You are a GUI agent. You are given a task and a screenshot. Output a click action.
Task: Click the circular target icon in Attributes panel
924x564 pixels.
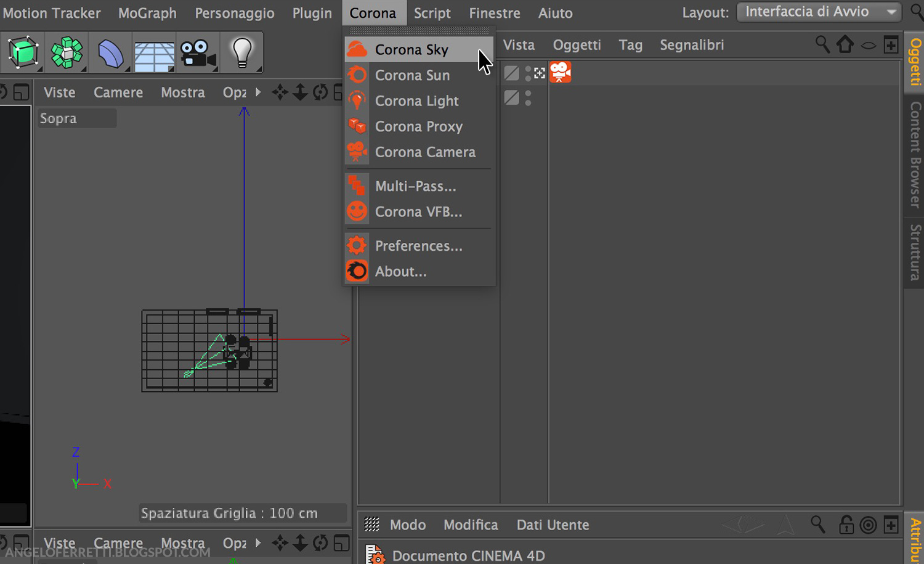click(x=868, y=525)
